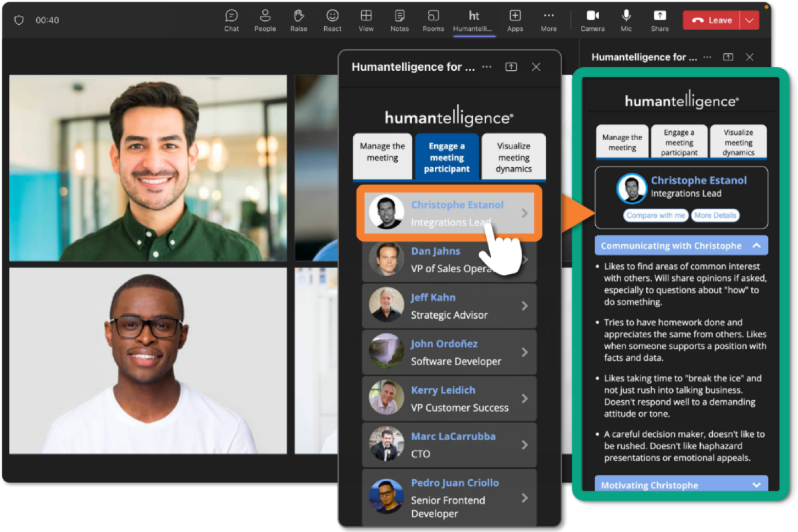The height and width of the screenshot is (532, 798).
Task: Open the Leave button dropdown arrow
Action: 749,20
